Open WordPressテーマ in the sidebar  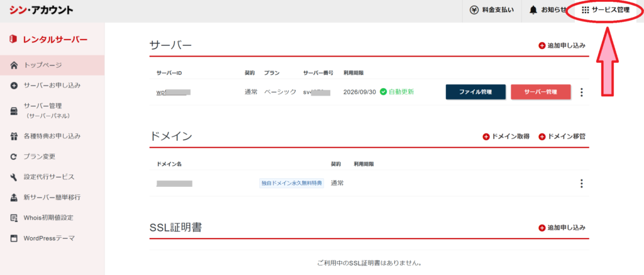[48, 238]
